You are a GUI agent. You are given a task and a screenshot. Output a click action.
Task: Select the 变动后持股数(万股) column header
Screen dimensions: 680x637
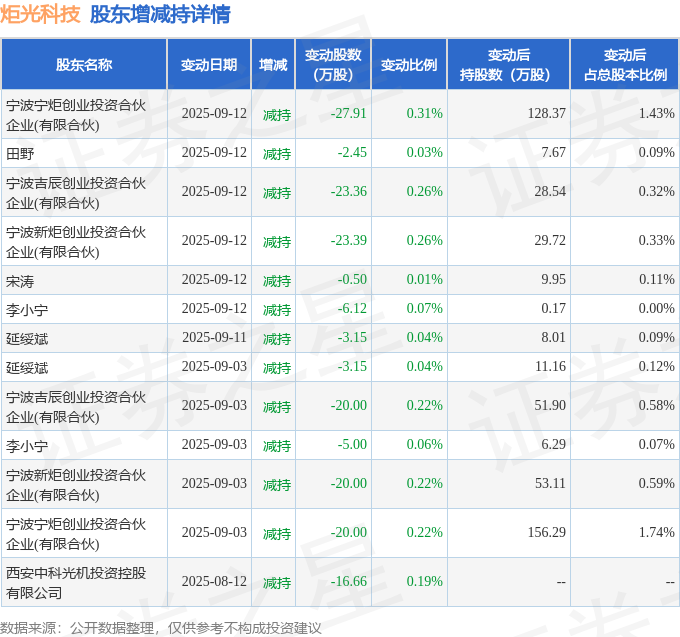[509, 65]
